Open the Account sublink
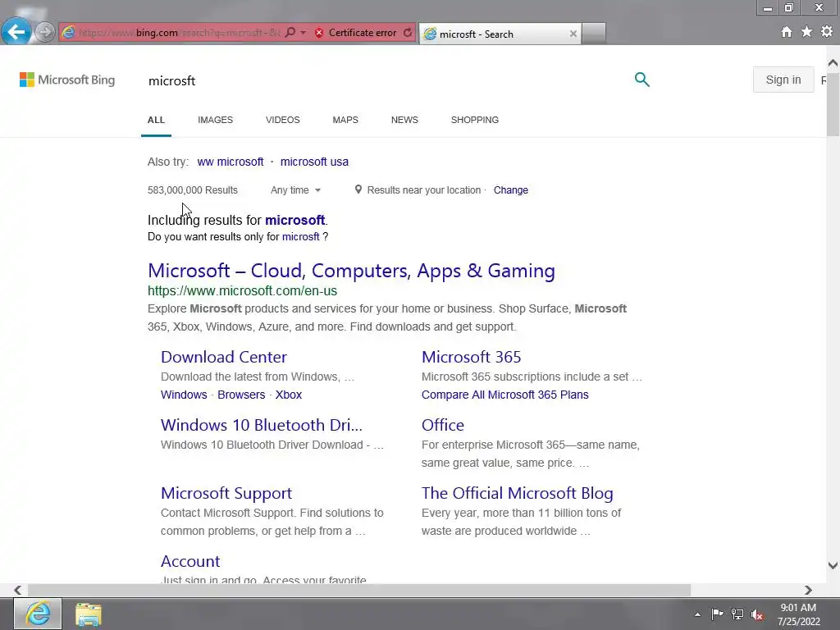 (190, 561)
